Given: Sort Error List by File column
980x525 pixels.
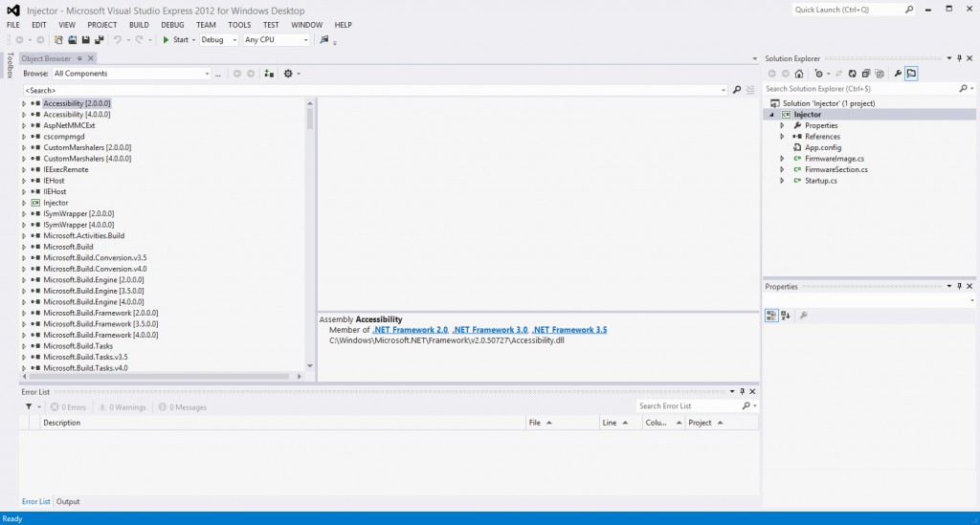Looking at the screenshot, I should [x=562, y=423].
